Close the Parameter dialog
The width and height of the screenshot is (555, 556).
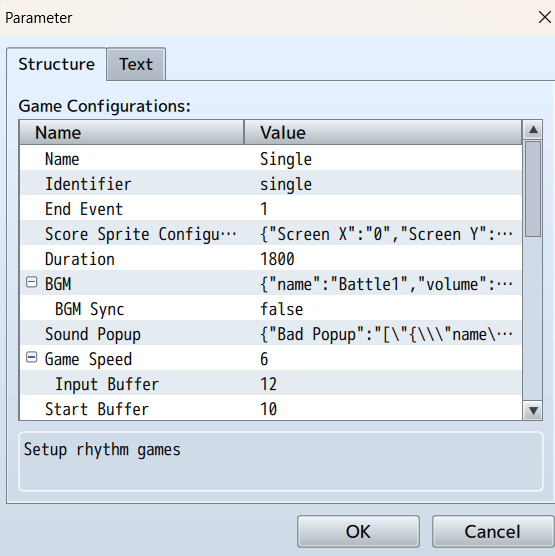coord(545,17)
